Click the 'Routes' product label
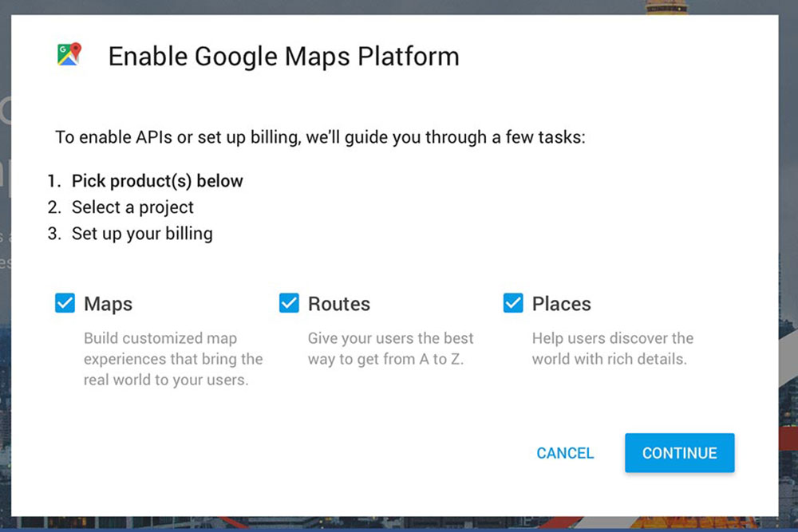Image resolution: width=798 pixels, height=532 pixels. click(339, 304)
